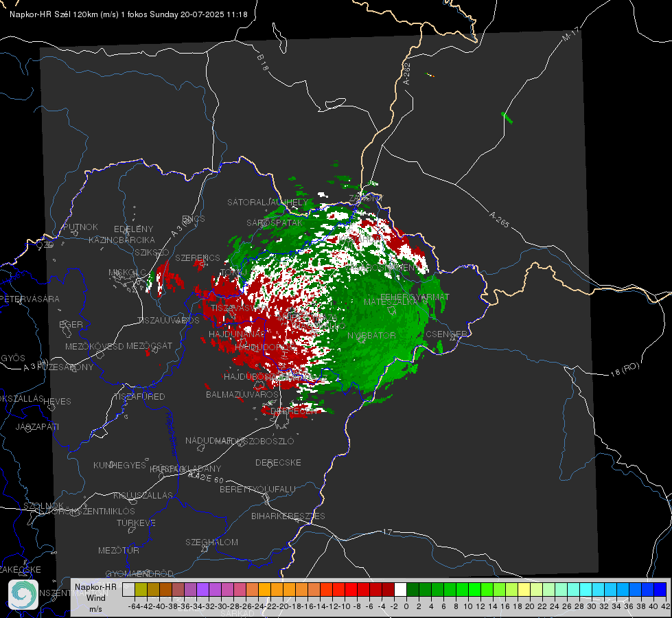Click the A42/E 60 road label
This screenshot has width=672, height=618.
click(206, 477)
